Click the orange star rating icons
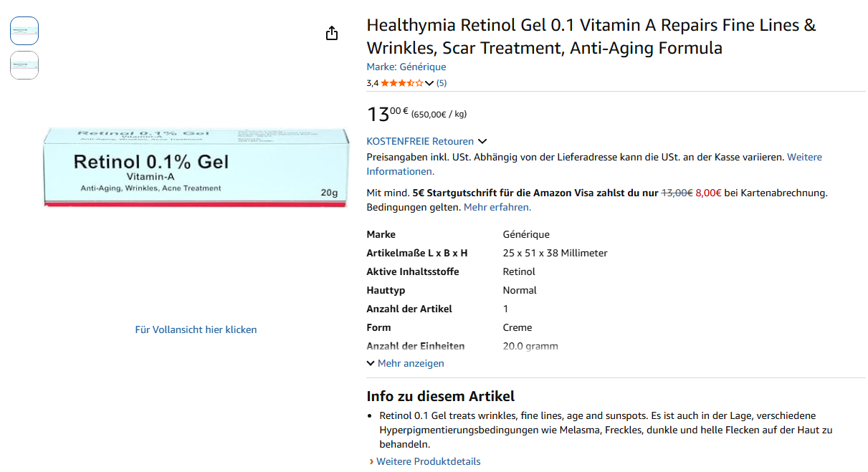The image size is (868, 472). pyautogui.click(x=401, y=83)
